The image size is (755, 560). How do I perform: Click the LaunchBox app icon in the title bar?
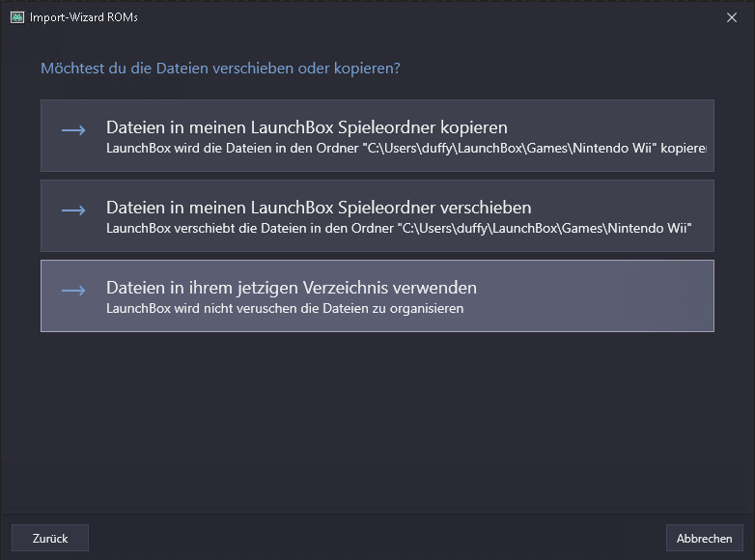coord(16,16)
